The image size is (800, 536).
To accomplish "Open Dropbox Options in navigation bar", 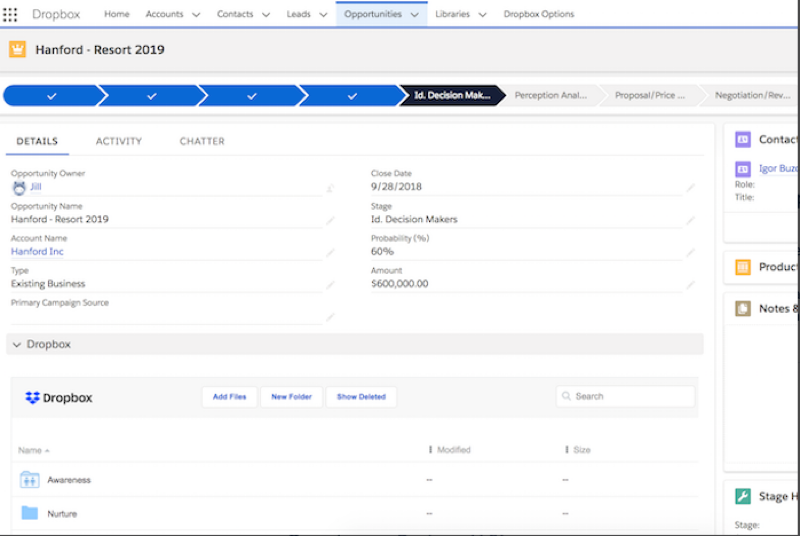I will [538, 14].
